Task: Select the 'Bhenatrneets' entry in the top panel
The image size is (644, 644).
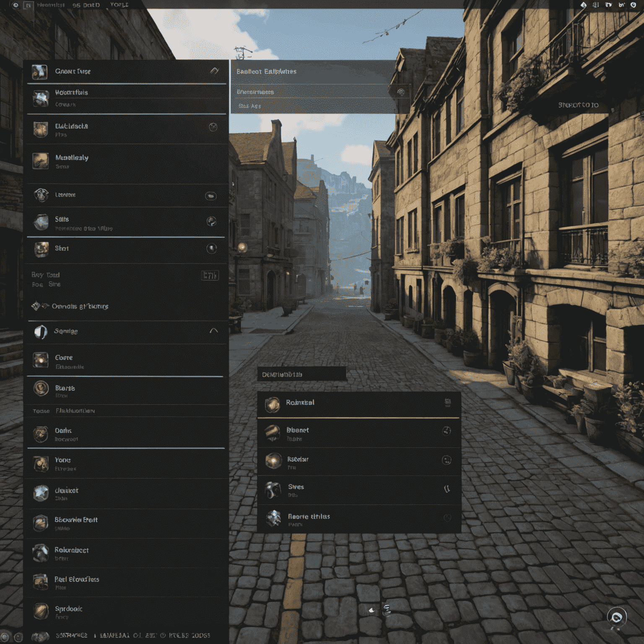Action: click(x=255, y=92)
